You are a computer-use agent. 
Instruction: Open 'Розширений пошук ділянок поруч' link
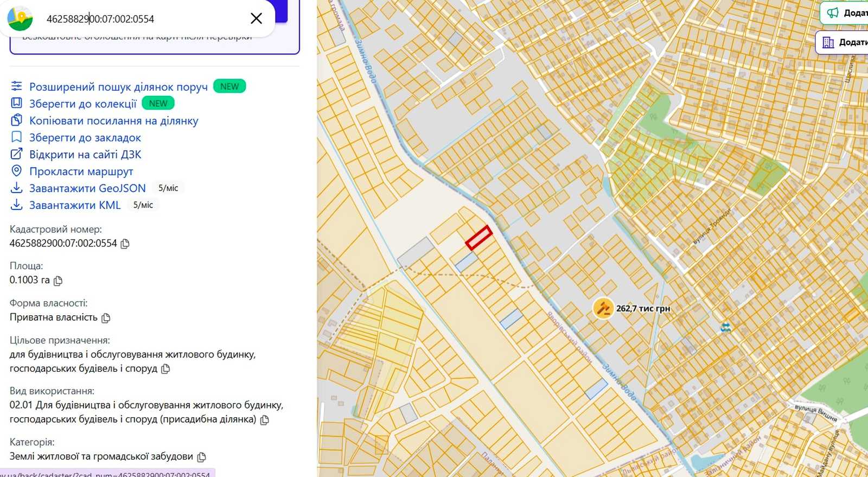pyautogui.click(x=118, y=87)
